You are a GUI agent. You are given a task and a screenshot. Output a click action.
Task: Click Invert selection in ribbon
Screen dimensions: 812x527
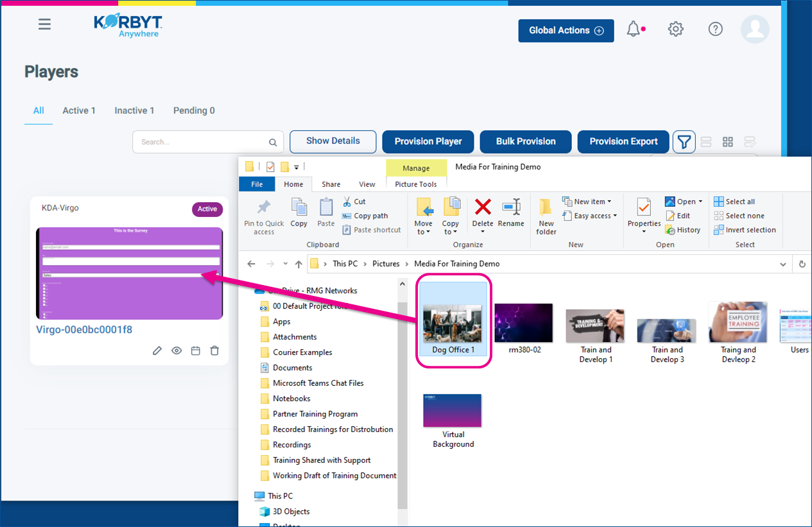(x=745, y=230)
